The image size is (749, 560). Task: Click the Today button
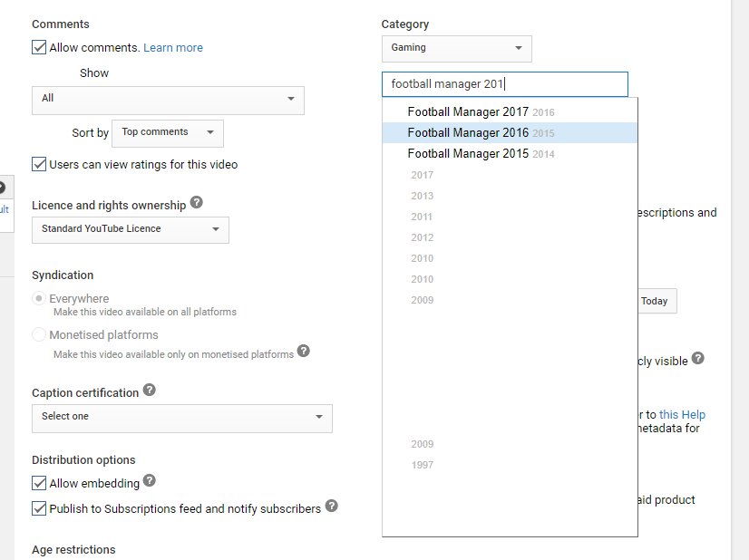[657, 301]
